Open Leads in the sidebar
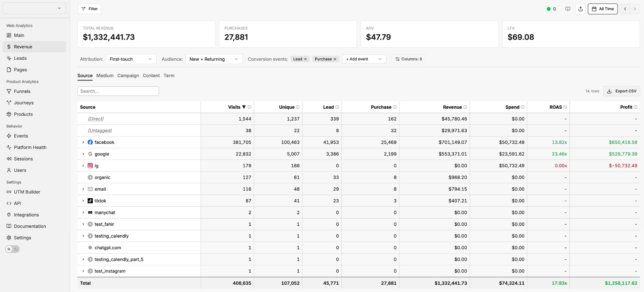Viewport: 644px width, 292px height. 34,58
